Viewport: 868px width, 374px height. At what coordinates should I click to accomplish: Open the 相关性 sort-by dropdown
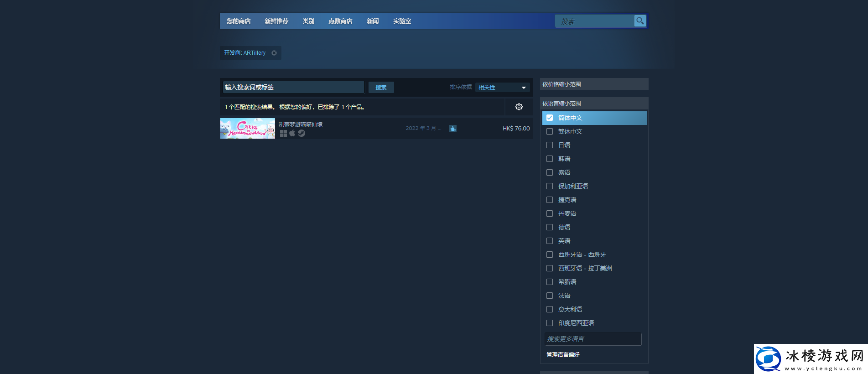click(502, 88)
